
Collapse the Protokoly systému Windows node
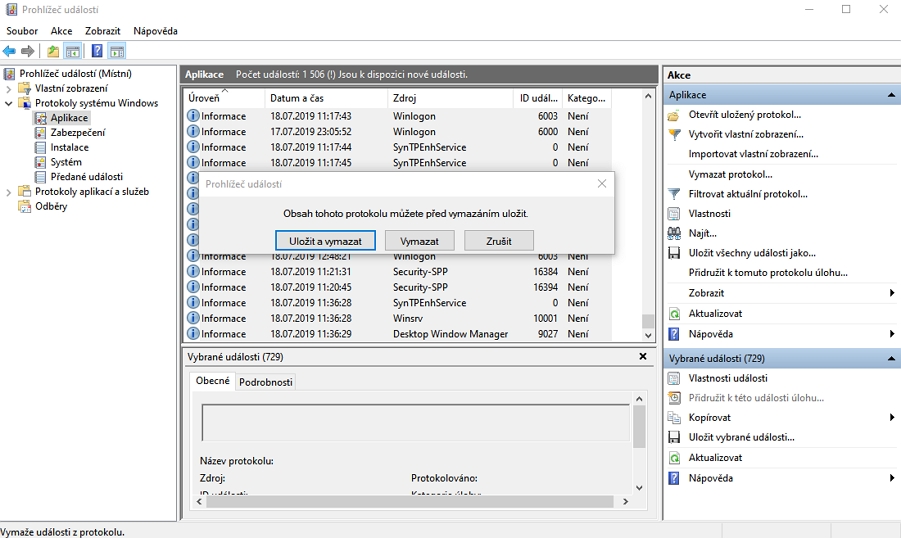coord(9,103)
